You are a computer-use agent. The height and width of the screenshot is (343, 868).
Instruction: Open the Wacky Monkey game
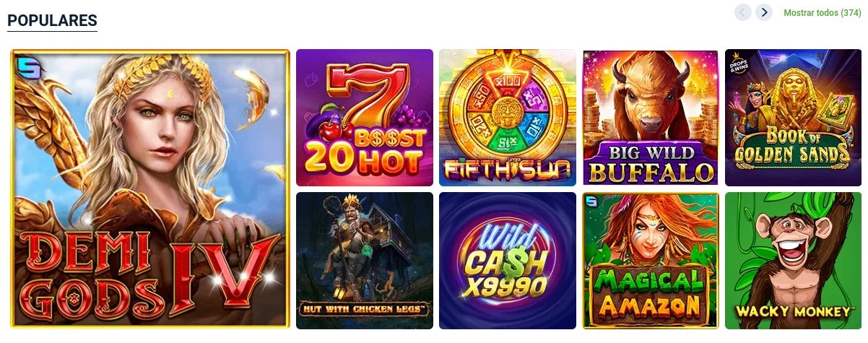[x=793, y=261]
